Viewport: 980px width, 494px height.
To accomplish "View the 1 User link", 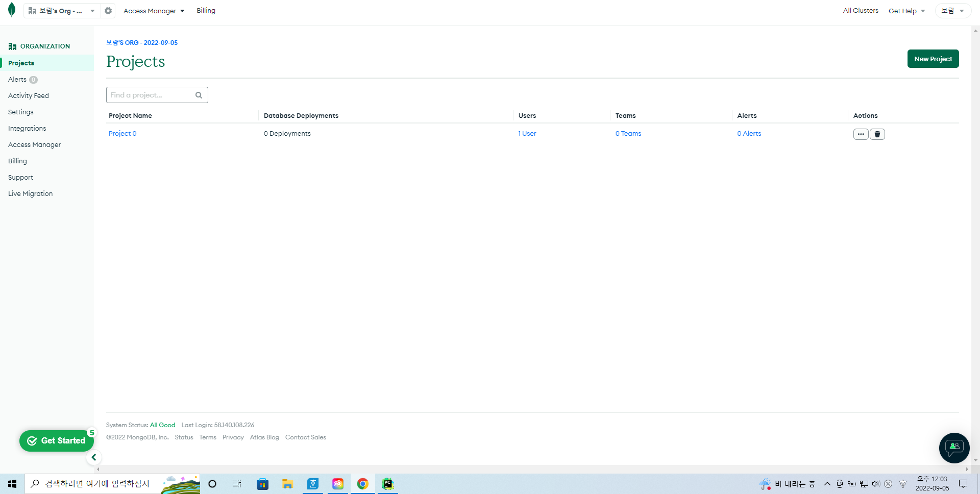I will point(527,134).
